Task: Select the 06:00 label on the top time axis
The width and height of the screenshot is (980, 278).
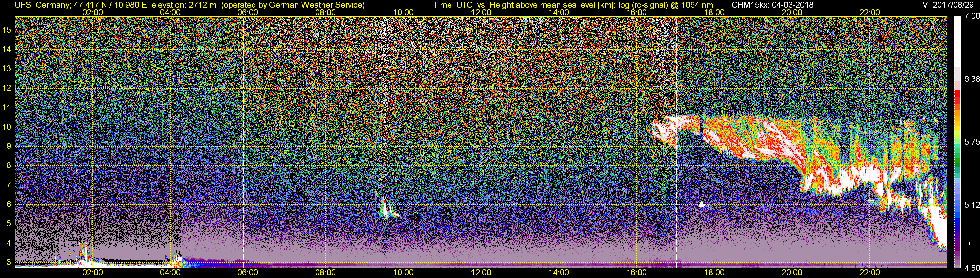Action: (x=248, y=12)
